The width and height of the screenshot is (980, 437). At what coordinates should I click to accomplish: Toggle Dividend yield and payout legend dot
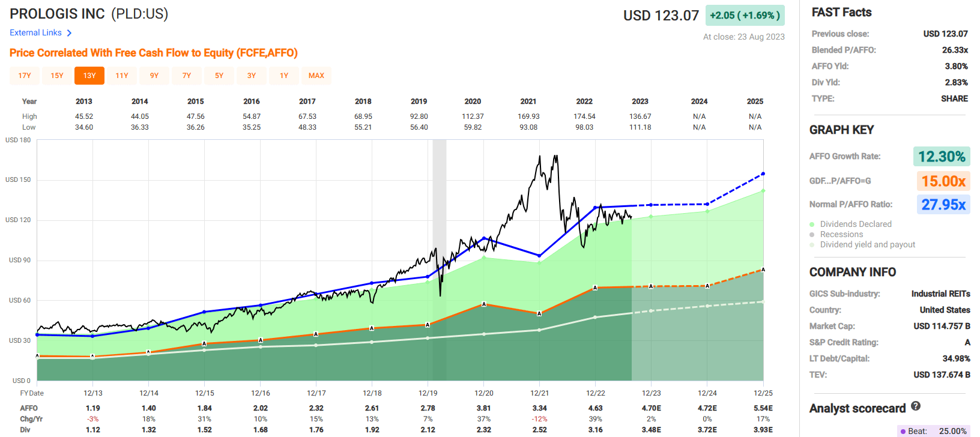tap(812, 245)
